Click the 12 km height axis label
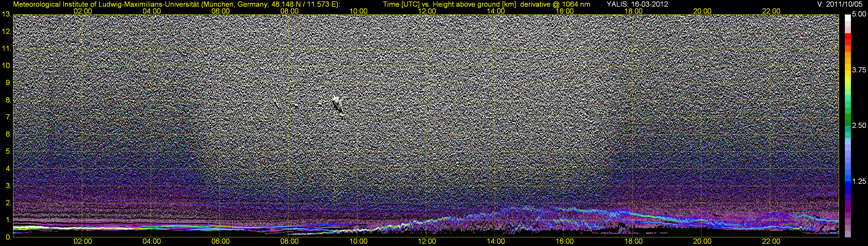868x246 pixels. click(x=6, y=31)
